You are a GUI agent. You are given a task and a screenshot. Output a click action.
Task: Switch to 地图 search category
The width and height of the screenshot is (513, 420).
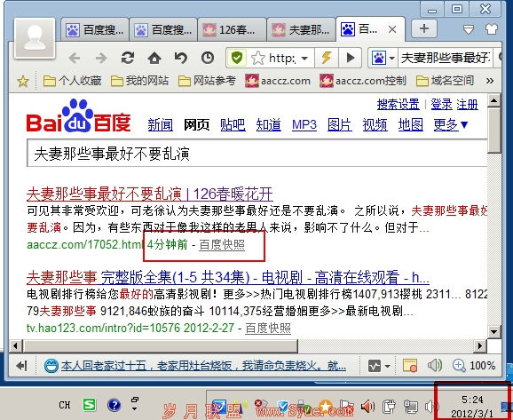click(x=411, y=124)
